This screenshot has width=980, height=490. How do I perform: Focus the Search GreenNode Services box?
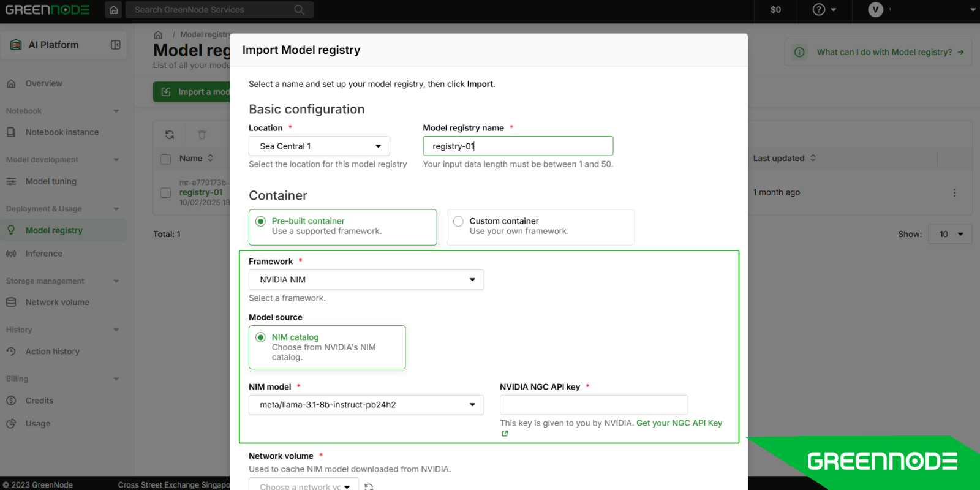[219, 10]
